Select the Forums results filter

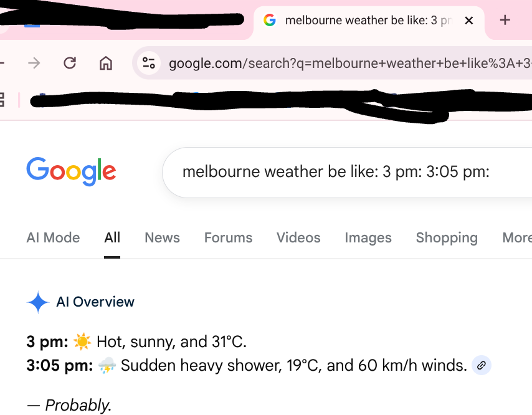click(x=228, y=237)
